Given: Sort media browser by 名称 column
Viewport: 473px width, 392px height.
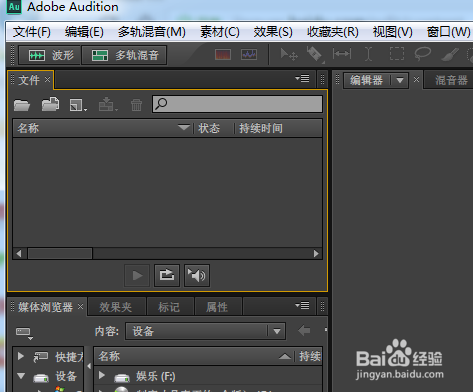Looking at the screenshot, I should coord(109,356).
